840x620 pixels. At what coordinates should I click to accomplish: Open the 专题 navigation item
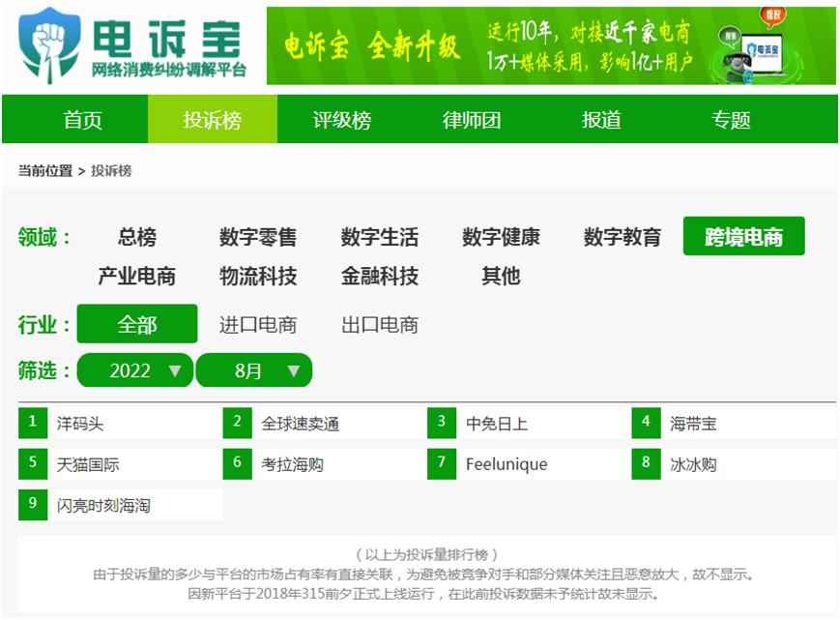point(731,120)
